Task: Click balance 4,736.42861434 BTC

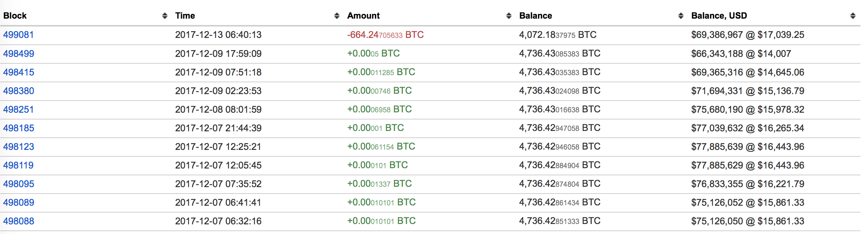Action: pos(560,202)
